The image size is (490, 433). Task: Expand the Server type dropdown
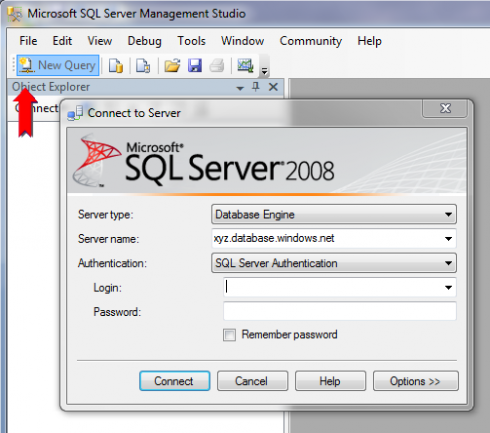448,214
